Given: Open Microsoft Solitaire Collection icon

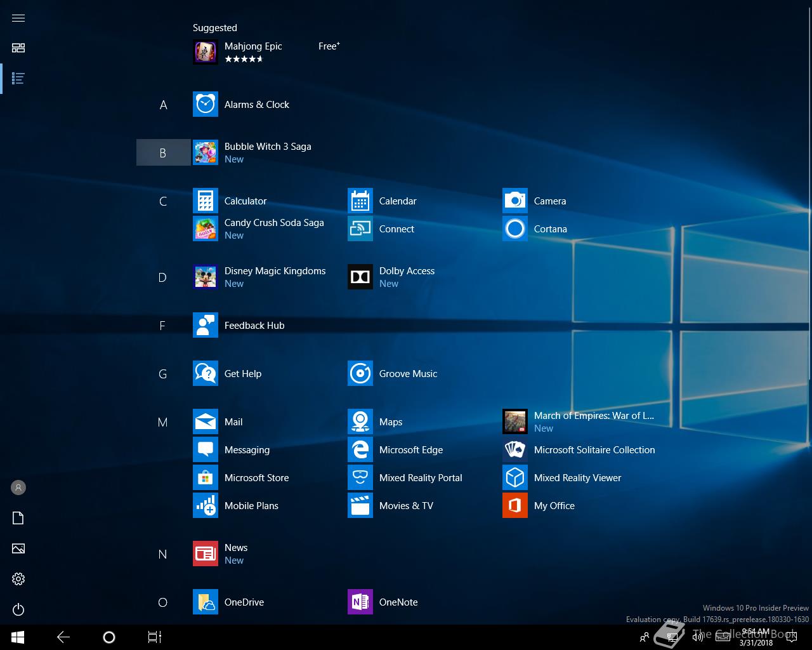Looking at the screenshot, I should click(x=515, y=449).
